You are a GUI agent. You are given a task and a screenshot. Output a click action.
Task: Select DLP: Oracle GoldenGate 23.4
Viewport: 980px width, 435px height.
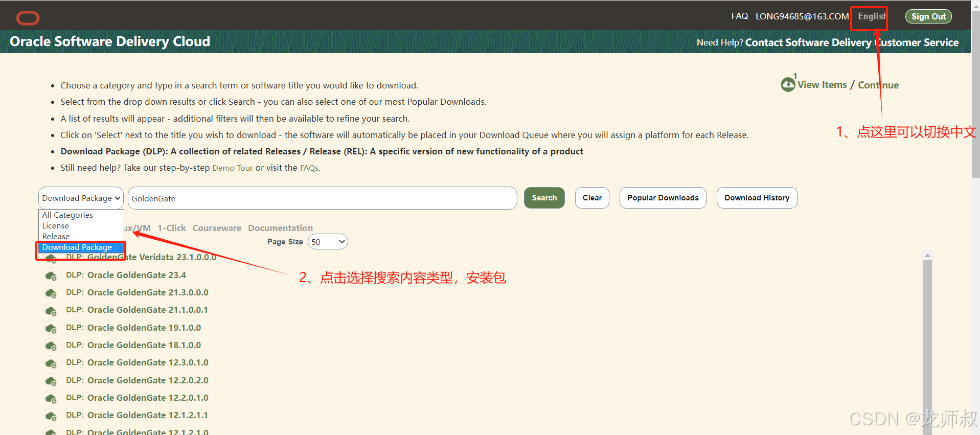click(x=126, y=275)
